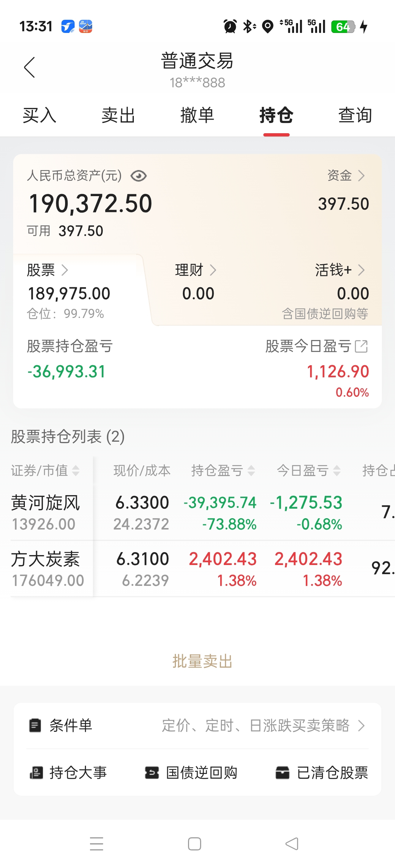Switch to the 买入 tab
This screenshot has width=395, height=868.
pos(39,115)
